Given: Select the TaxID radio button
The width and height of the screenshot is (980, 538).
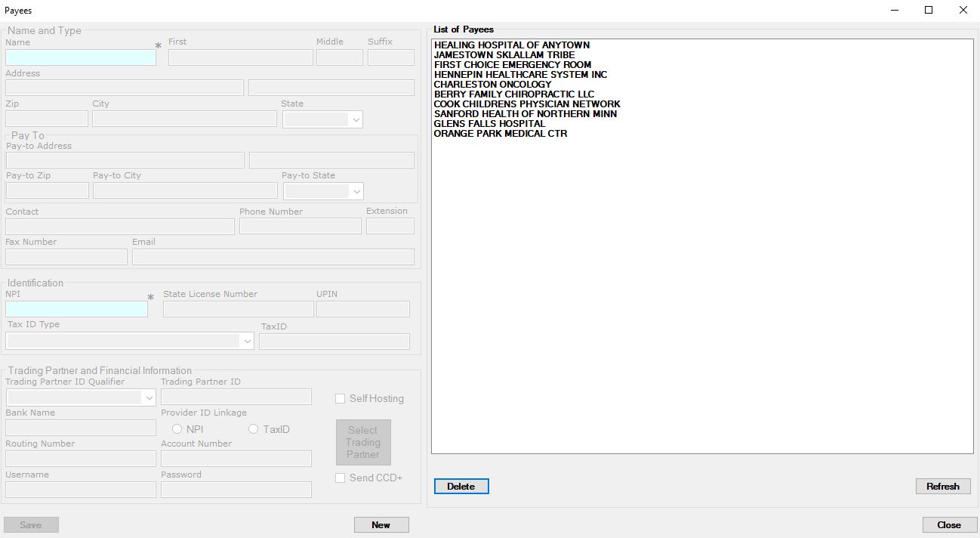Looking at the screenshot, I should point(254,429).
